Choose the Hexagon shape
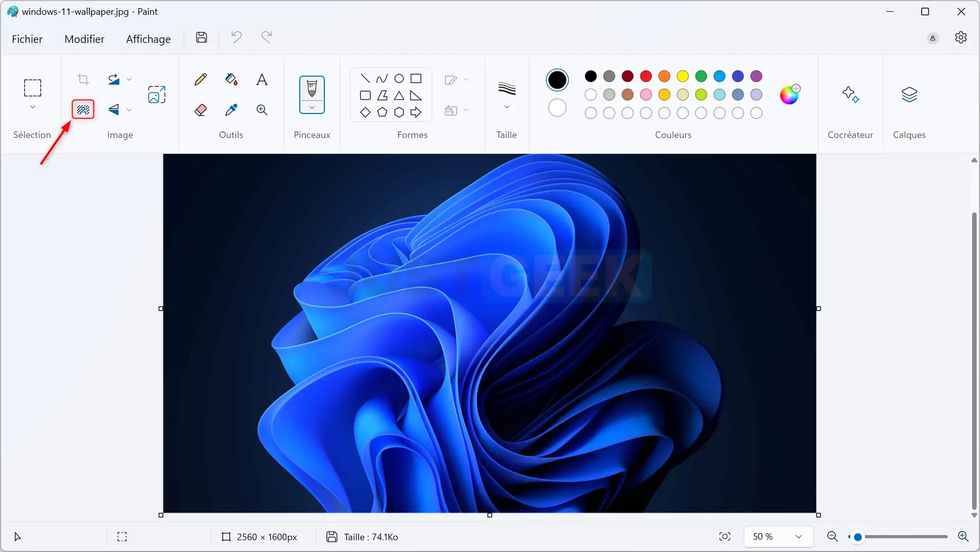980x552 pixels. click(399, 112)
